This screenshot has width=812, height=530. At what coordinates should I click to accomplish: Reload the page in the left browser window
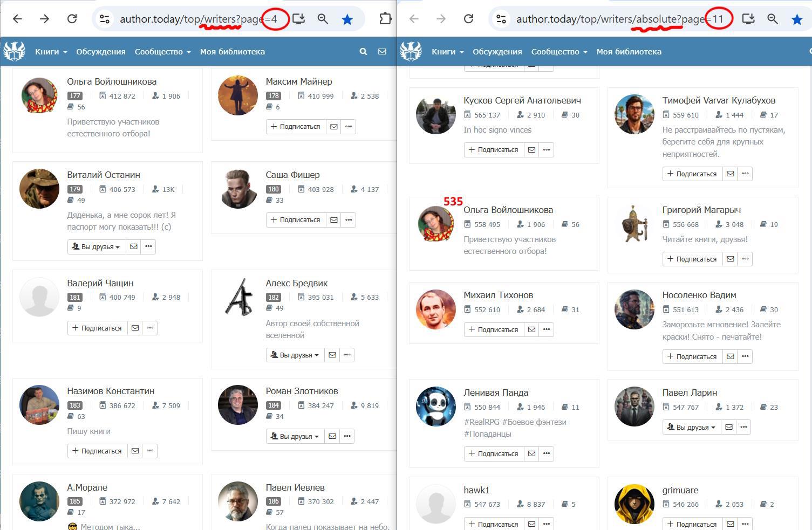pyautogui.click(x=72, y=19)
